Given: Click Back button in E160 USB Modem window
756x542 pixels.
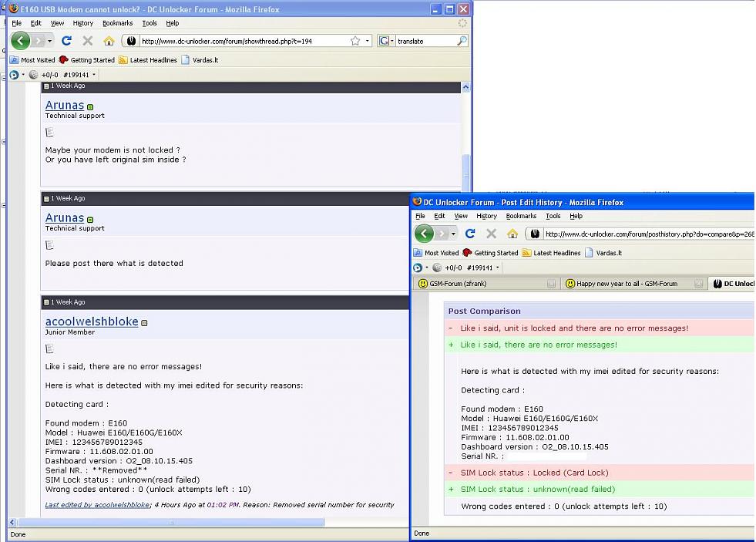Looking at the screenshot, I should tap(21, 41).
